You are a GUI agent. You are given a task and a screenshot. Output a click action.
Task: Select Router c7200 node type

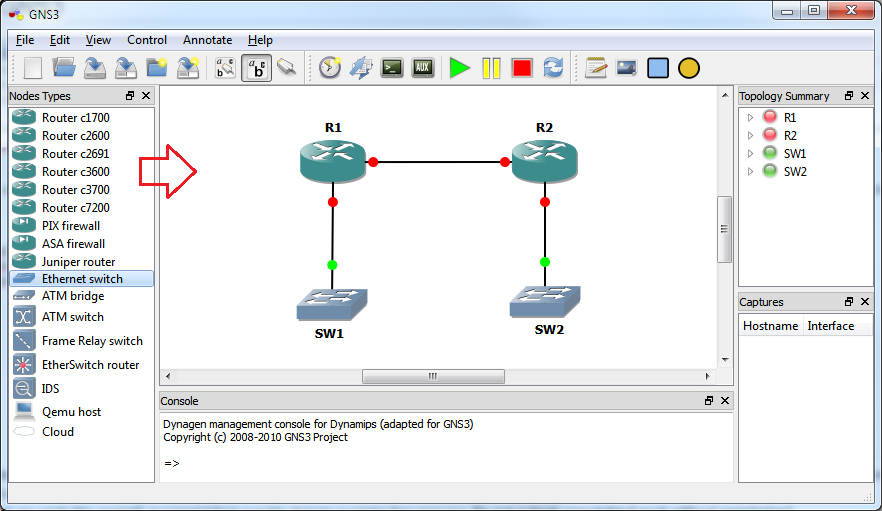coord(75,208)
